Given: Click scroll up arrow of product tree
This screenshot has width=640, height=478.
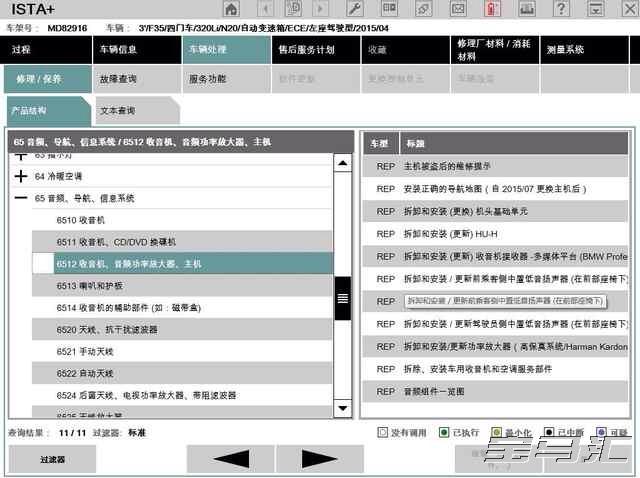Looking at the screenshot, I should pyautogui.click(x=343, y=163).
